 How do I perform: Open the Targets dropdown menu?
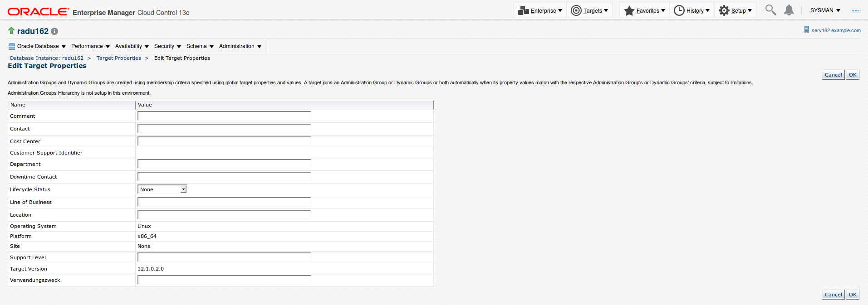coord(589,10)
